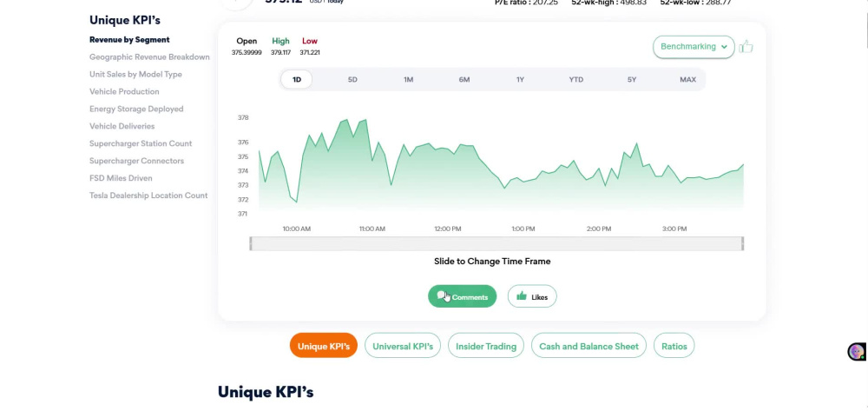The width and height of the screenshot is (868, 411).
Task: Select the 1D time range
Action: pos(297,79)
